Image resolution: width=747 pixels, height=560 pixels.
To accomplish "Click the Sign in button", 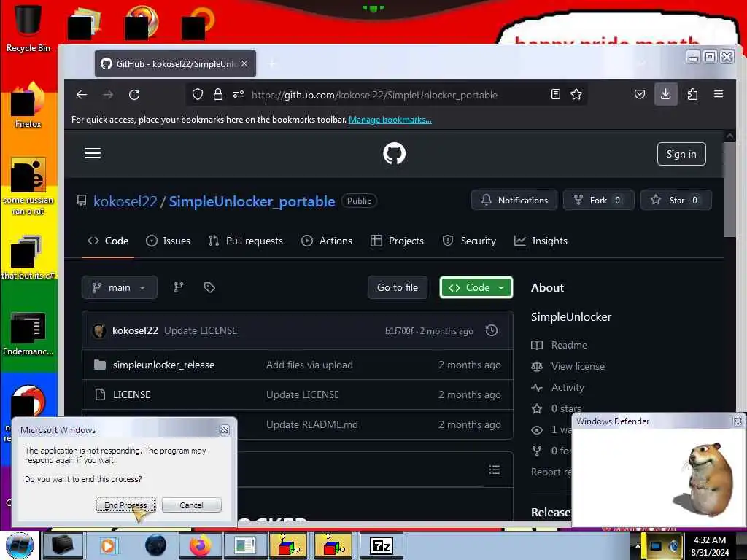I will 681,154.
